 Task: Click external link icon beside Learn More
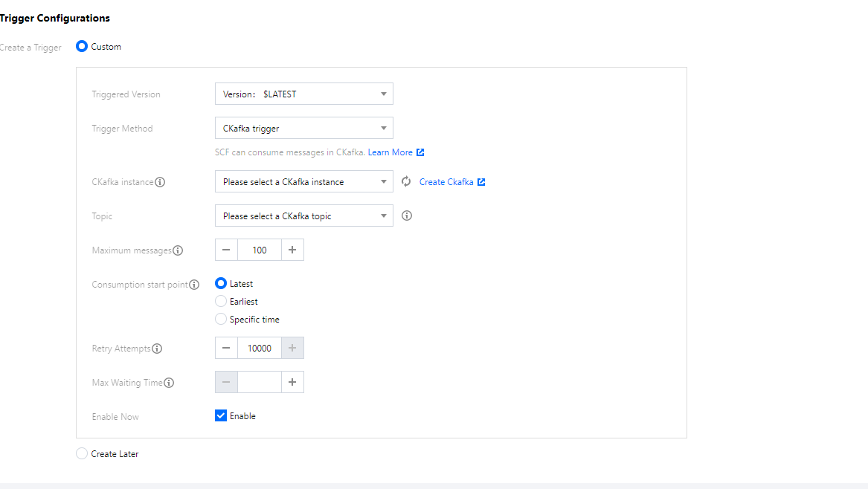point(420,152)
